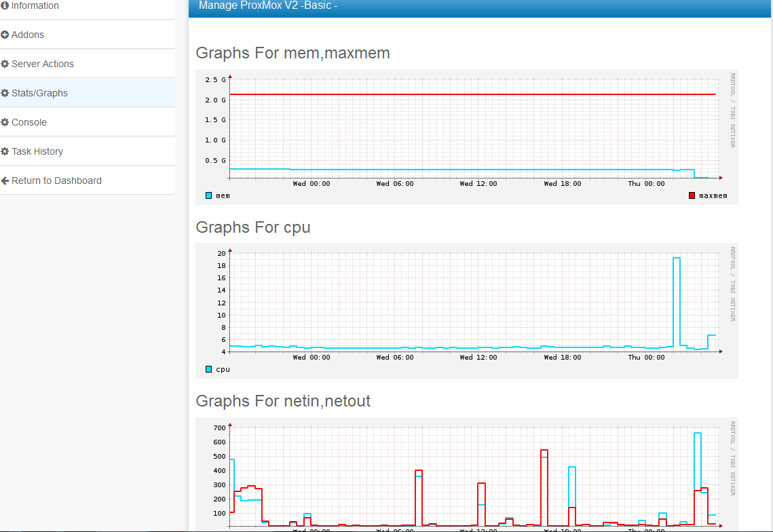Click the gear icon beside Task History
The width and height of the screenshot is (773, 532).
coord(5,151)
